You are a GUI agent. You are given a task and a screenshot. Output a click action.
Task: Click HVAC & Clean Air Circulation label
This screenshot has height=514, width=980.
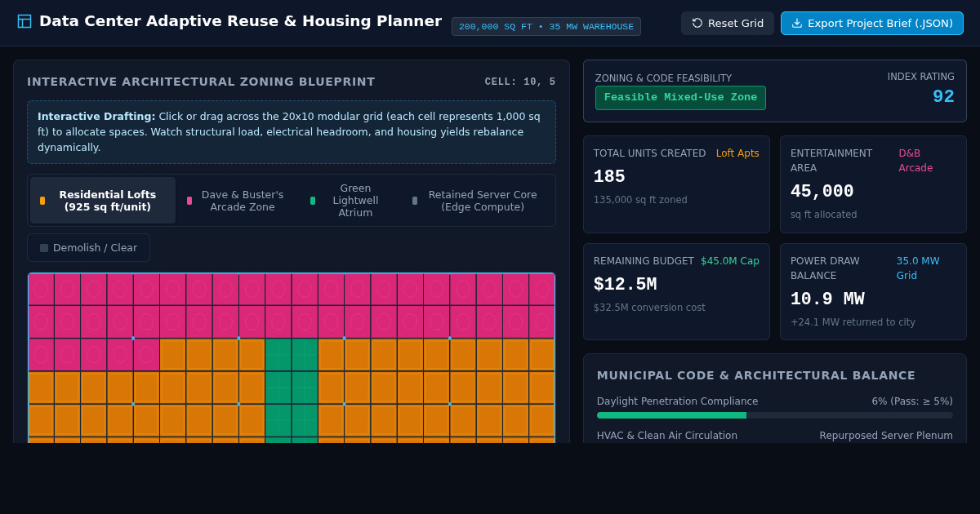667,436
